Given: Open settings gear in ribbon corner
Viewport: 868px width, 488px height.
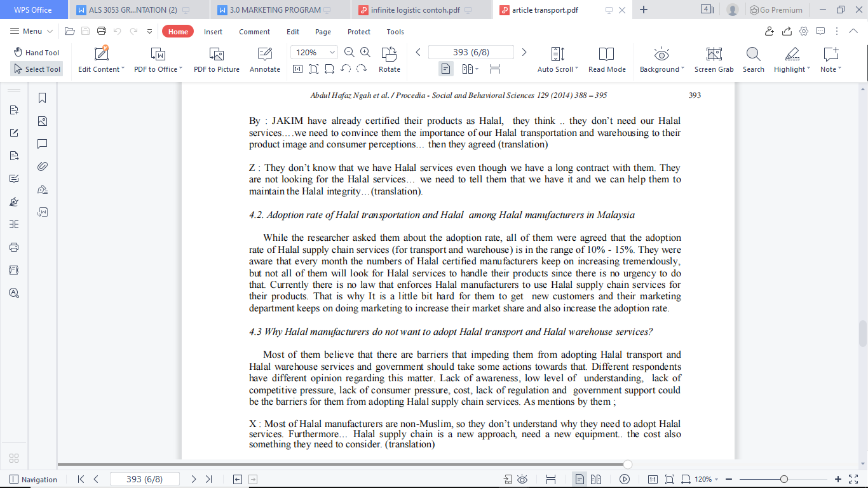Looking at the screenshot, I should [804, 31].
